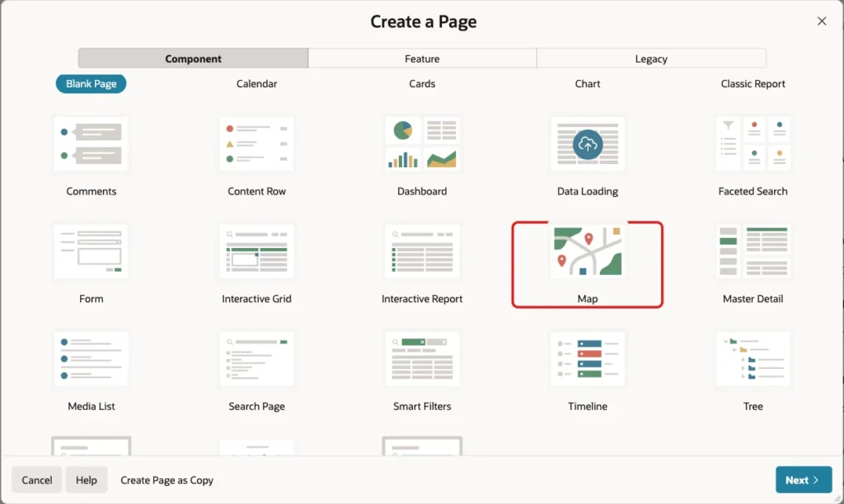Screen dimensions: 844x504
Task: Choose the Classic Report label
Action: (x=753, y=83)
